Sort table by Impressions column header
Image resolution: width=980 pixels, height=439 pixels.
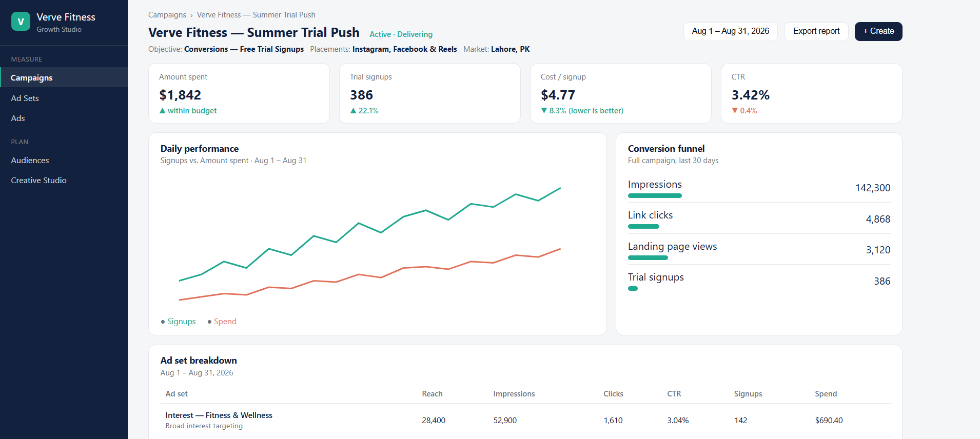coord(514,394)
